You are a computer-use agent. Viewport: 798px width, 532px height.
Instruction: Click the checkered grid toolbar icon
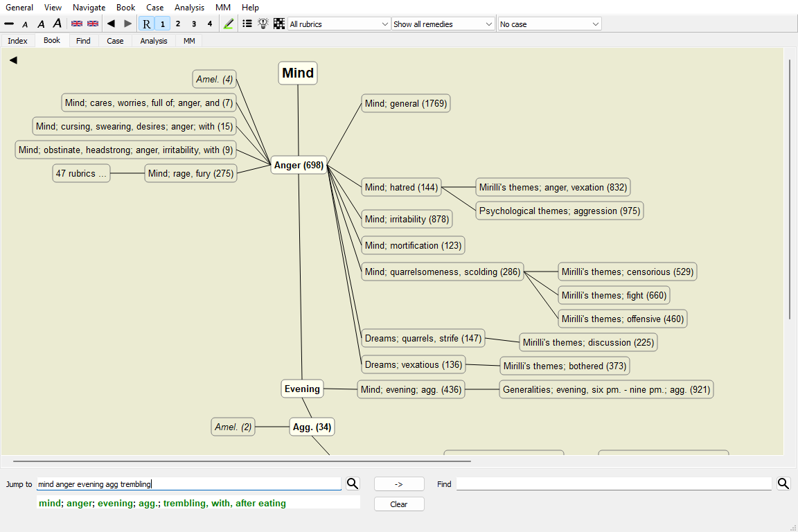pyautogui.click(x=279, y=24)
